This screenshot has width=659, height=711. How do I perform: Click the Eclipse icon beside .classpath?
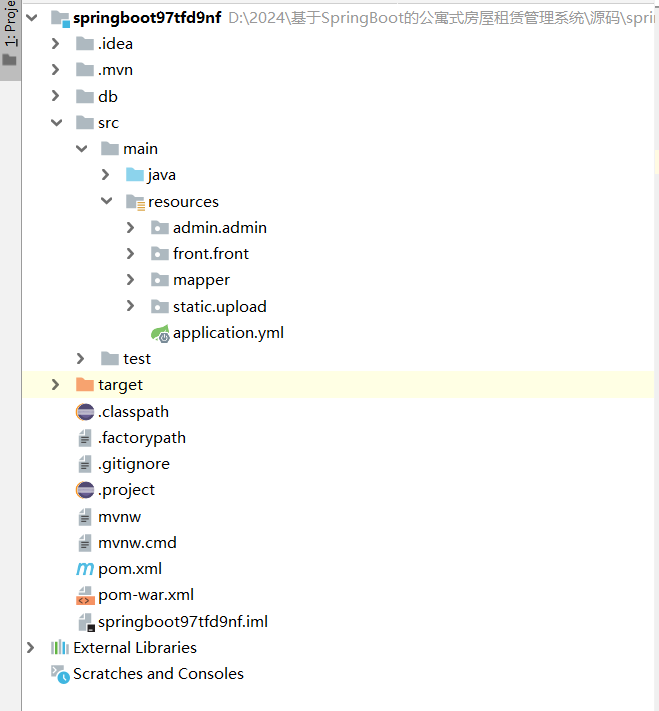tap(85, 412)
